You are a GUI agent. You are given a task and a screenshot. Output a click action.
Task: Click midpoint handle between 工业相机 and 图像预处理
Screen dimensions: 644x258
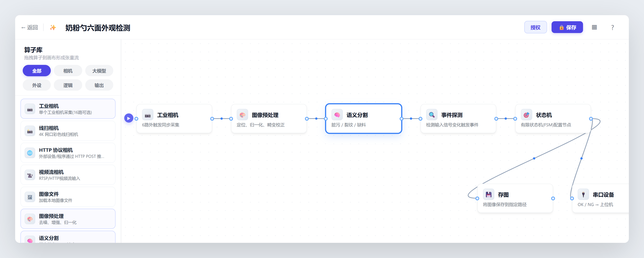point(221,119)
